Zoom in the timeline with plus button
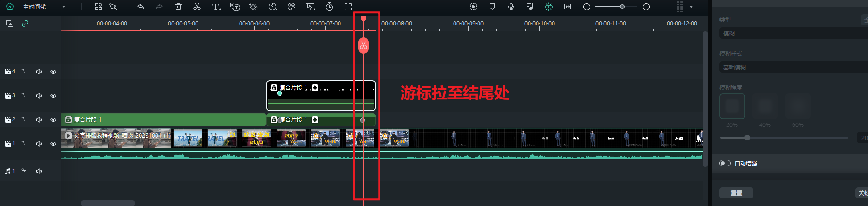The image size is (868, 206). (x=646, y=7)
